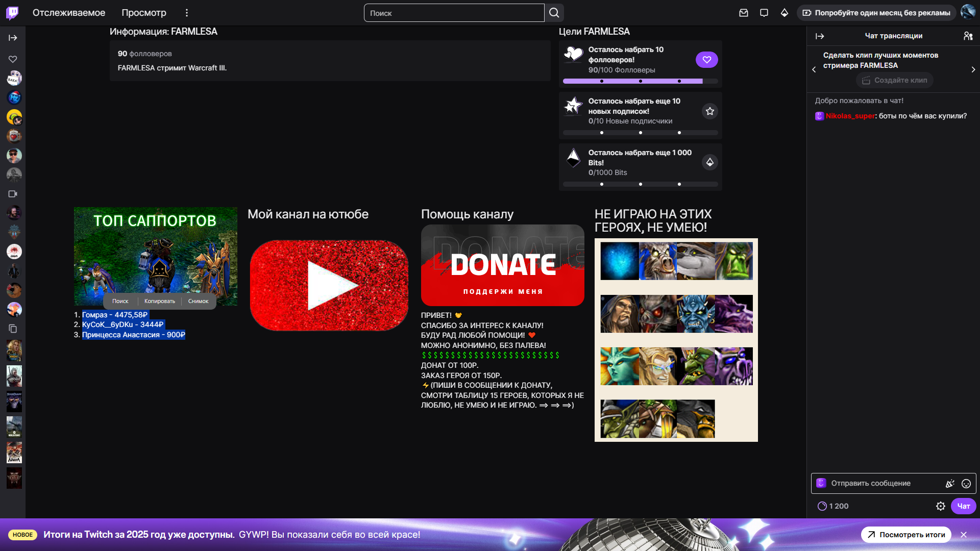Click the Отправить сообщение chat input field
Viewport: 980px width, 551px height.
pyautogui.click(x=883, y=484)
